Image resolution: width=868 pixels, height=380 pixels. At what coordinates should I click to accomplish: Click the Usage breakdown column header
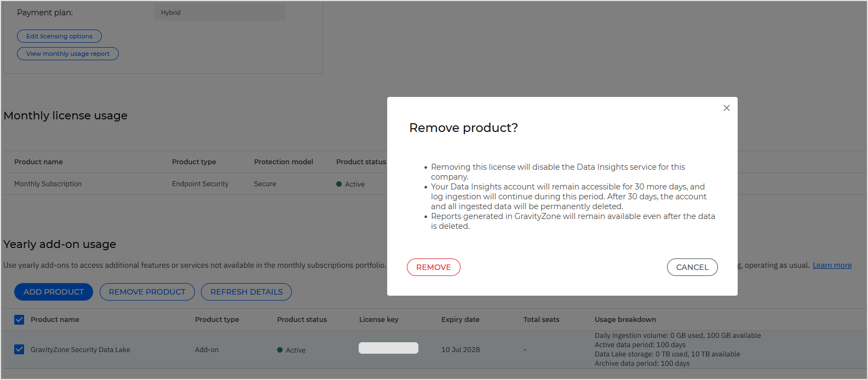625,320
